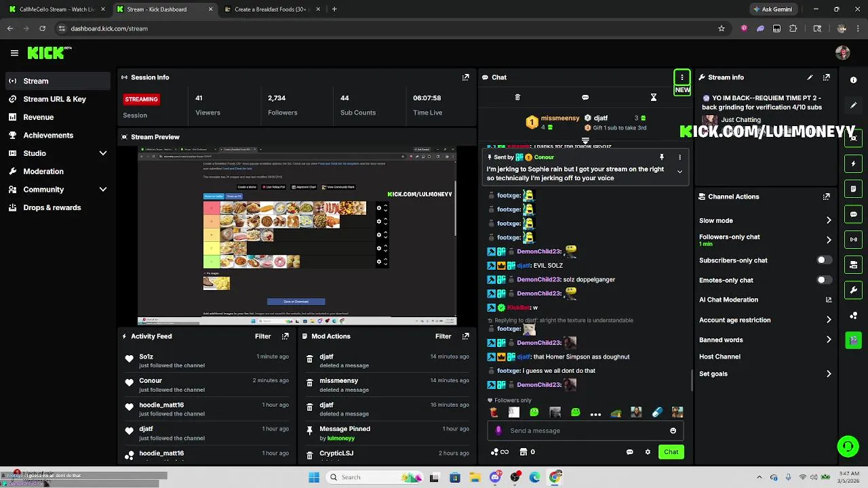The width and height of the screenshot is (868, 488).
Task: Click the broadcast signal icon in right sidebar
Action: click(853, 239)
